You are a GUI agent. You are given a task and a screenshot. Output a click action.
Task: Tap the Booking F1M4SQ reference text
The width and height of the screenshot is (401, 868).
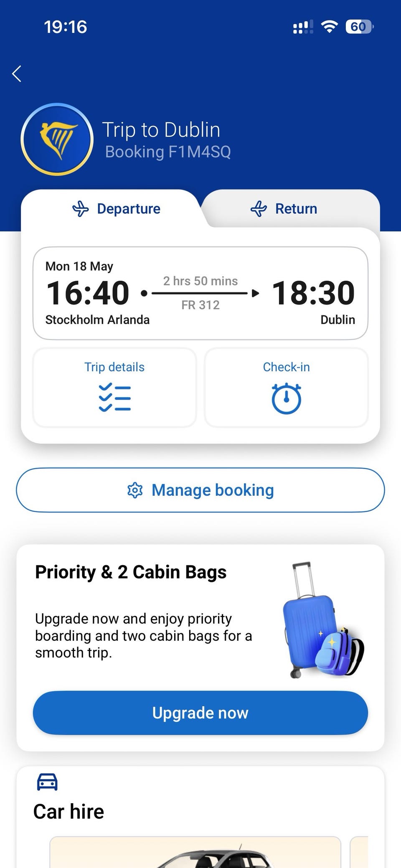168,152
